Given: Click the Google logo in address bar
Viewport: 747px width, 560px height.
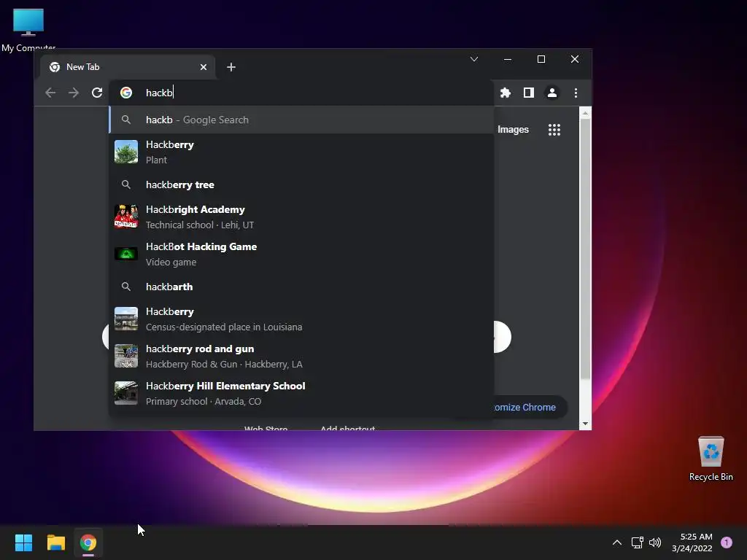Looking at the screenshot, I should pyautogui.click(x=126, y=93).
